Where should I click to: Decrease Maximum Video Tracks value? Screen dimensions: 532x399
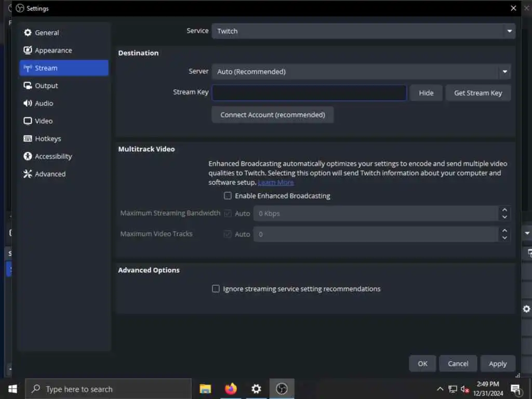[504, 238]
